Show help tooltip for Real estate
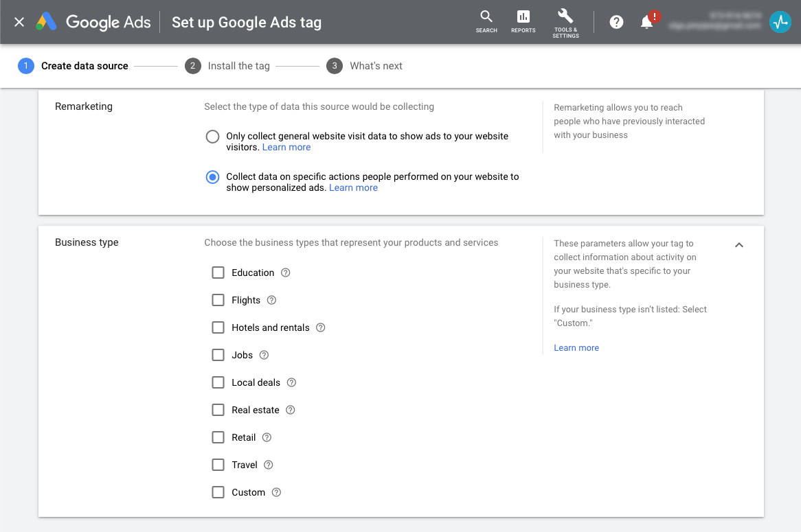Screen dimensions: 801x532 (x=291, y=410)
